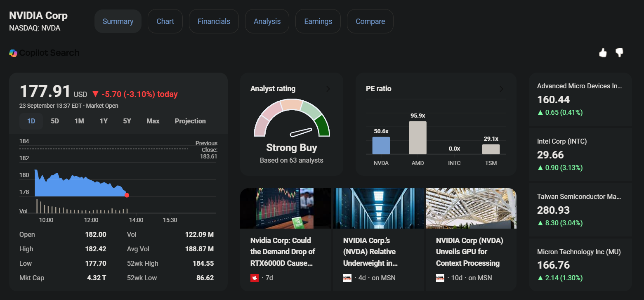Click the 95.9x label above AMD bar
Viewport: 644px width, 300px height.
click(418, 116)
